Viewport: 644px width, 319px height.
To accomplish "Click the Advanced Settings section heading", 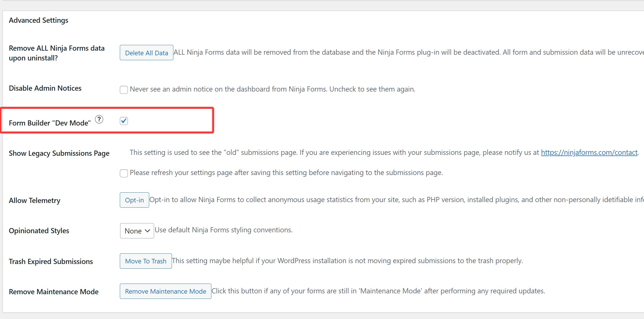I will tap(39, 20).
